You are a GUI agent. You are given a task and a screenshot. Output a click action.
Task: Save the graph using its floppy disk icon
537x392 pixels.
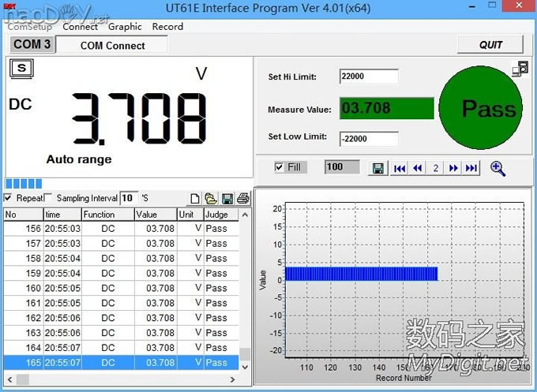tap(378, 168)
